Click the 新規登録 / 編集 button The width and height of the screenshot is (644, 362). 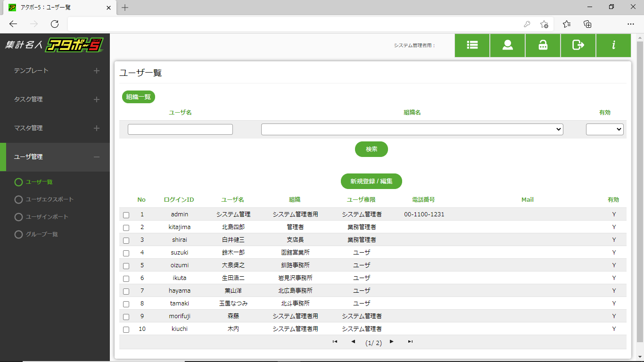point(372,181)
